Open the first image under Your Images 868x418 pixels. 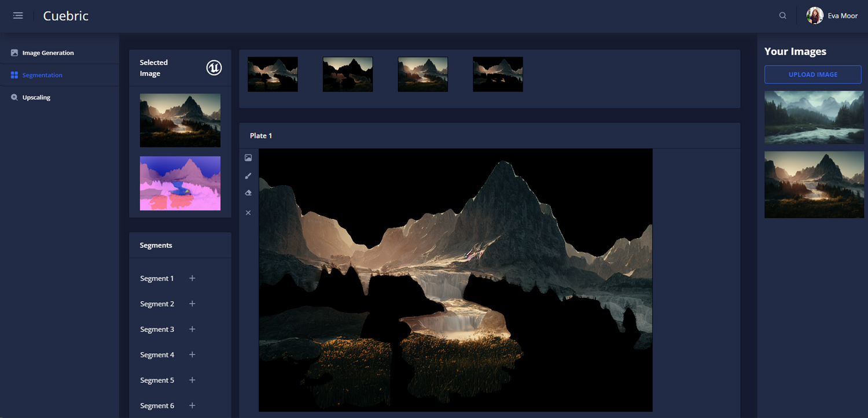(814, 117)
